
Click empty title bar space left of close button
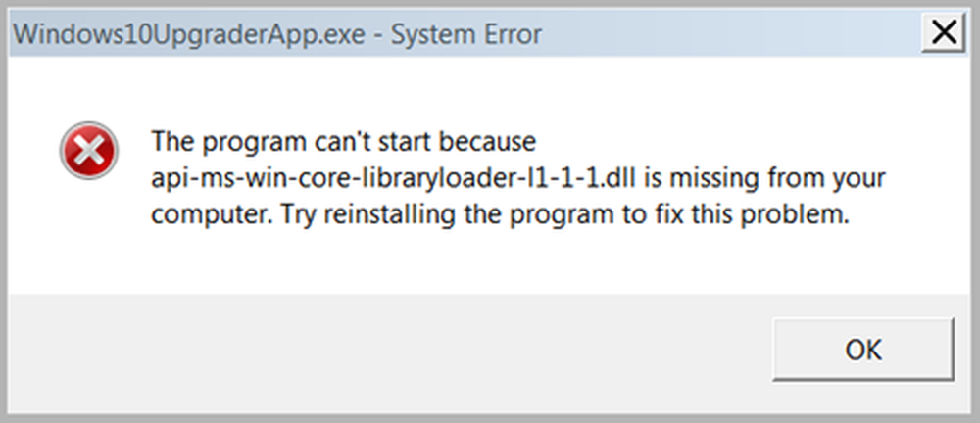(x=735, y=36)
